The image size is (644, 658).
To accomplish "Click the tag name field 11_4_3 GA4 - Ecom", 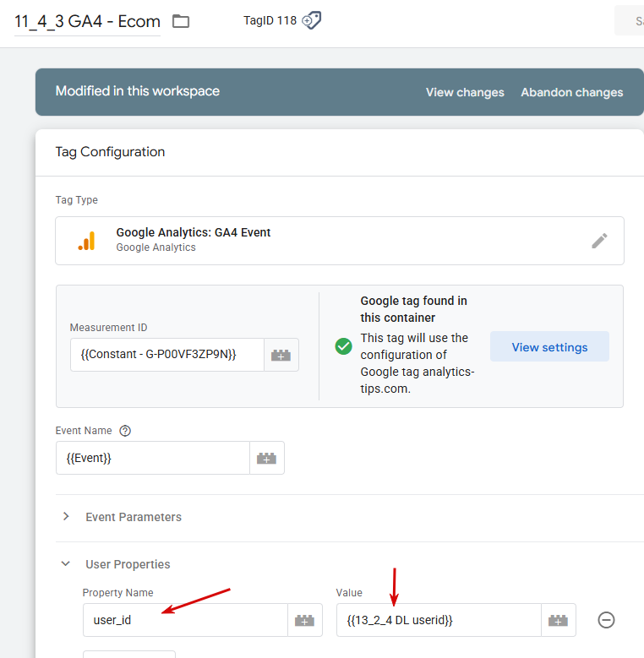I will tap(87, 21).
